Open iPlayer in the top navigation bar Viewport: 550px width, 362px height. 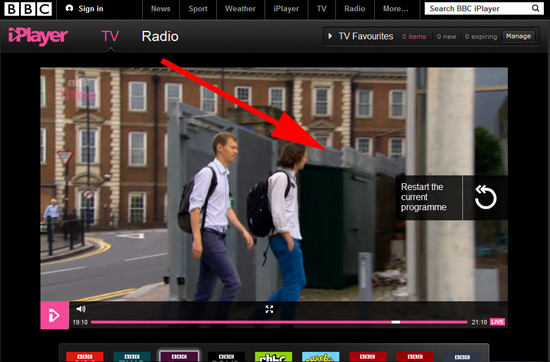point(286,9)
